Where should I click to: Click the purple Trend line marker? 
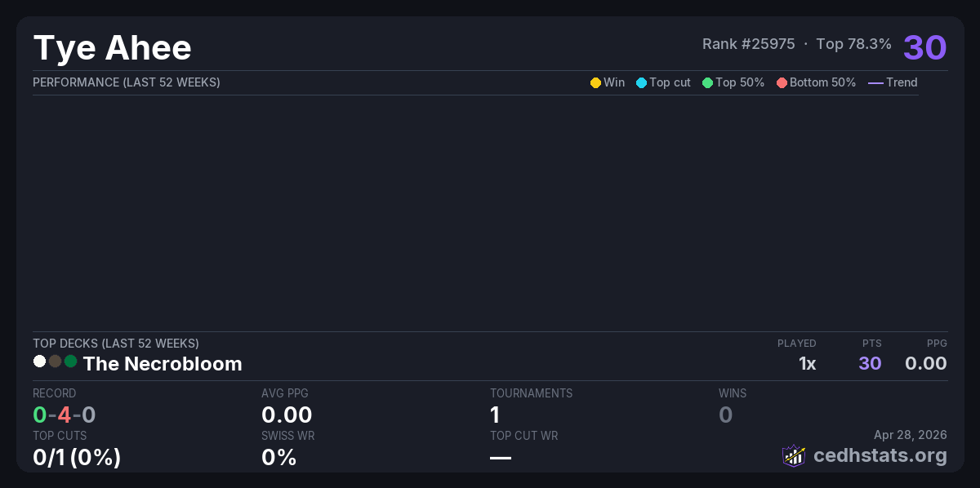[875, 82]
